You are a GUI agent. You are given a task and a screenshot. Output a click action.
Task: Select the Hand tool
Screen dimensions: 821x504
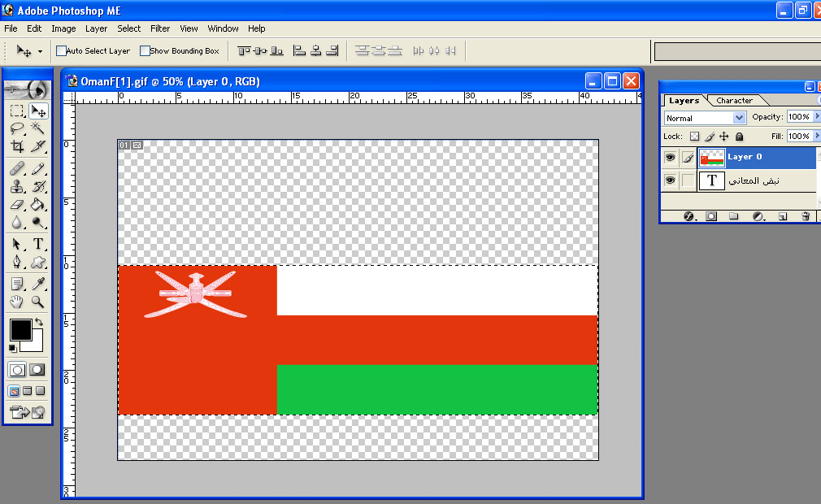coord(17,302)
